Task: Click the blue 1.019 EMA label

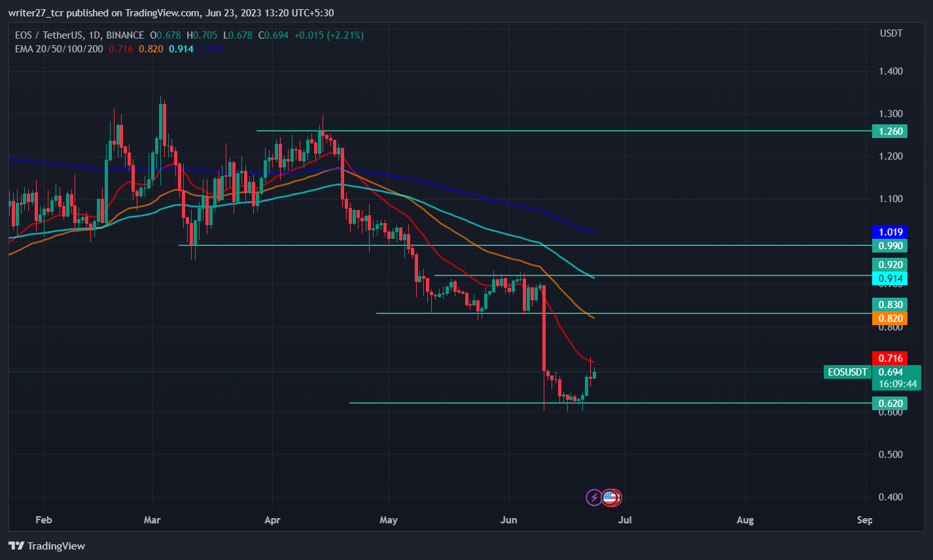Action: point(890,232)
